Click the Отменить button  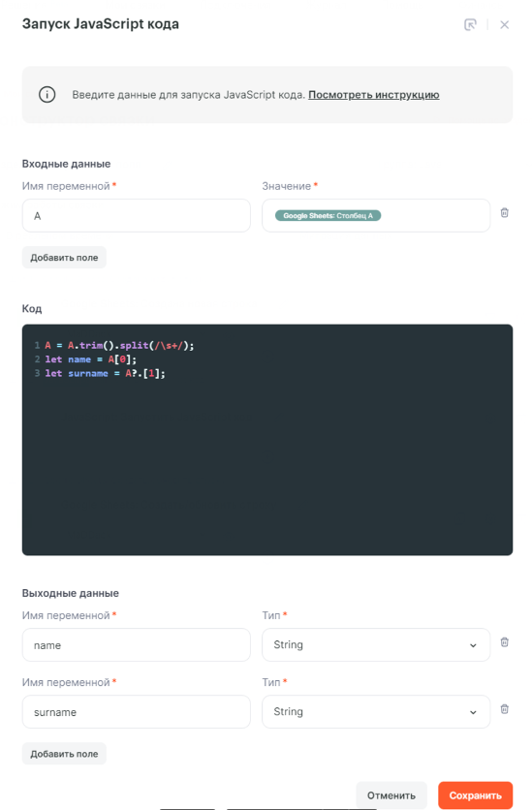coord(391,795)
